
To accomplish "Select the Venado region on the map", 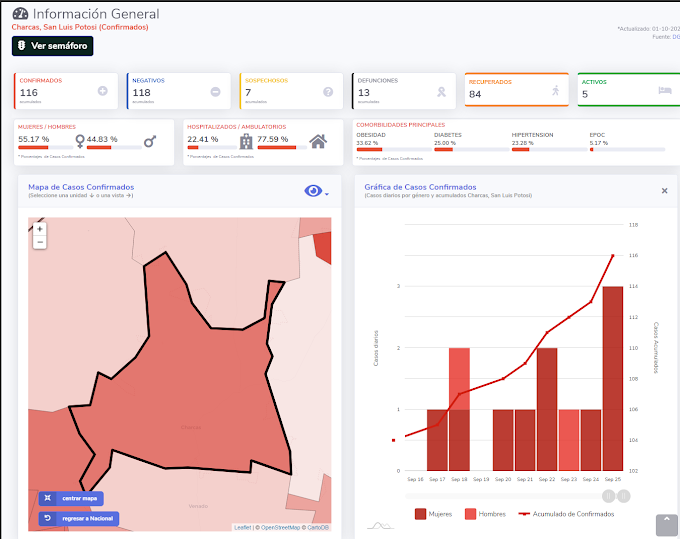I will coord(198,506).
